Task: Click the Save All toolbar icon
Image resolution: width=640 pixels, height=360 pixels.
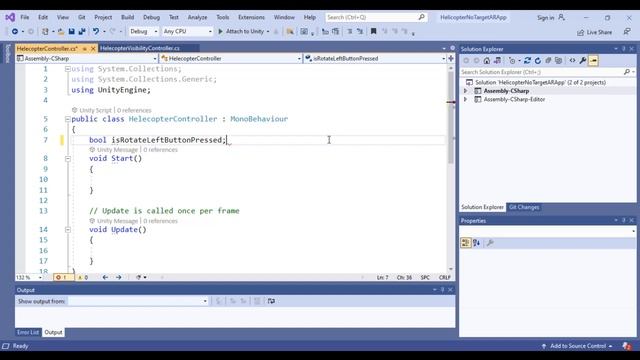Action: click(82, 31)
